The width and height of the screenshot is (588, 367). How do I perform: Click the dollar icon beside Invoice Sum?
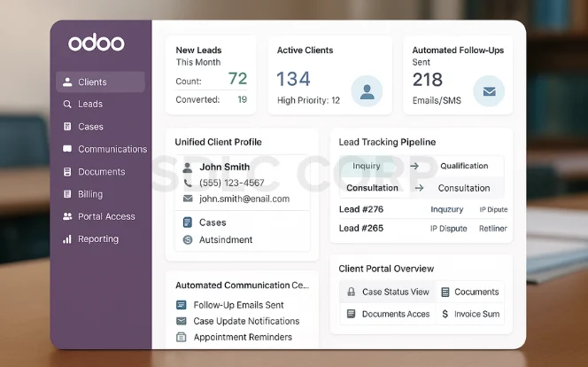point(445,314)
